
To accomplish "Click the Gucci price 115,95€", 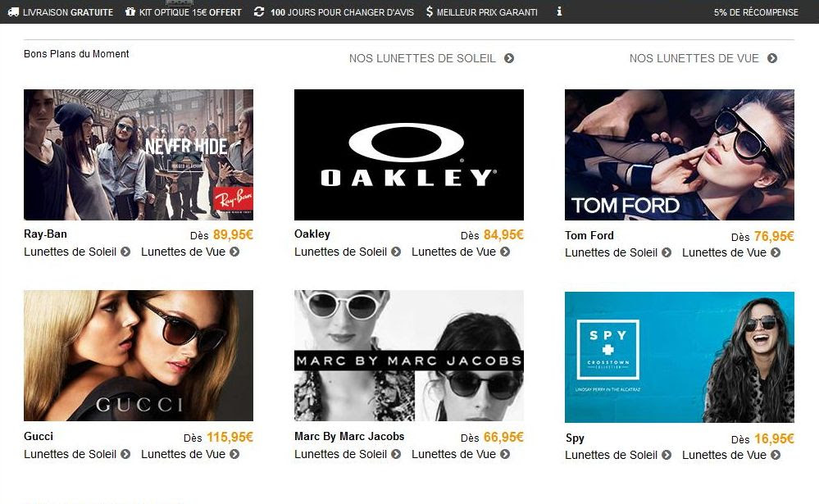I will point(230,437).
